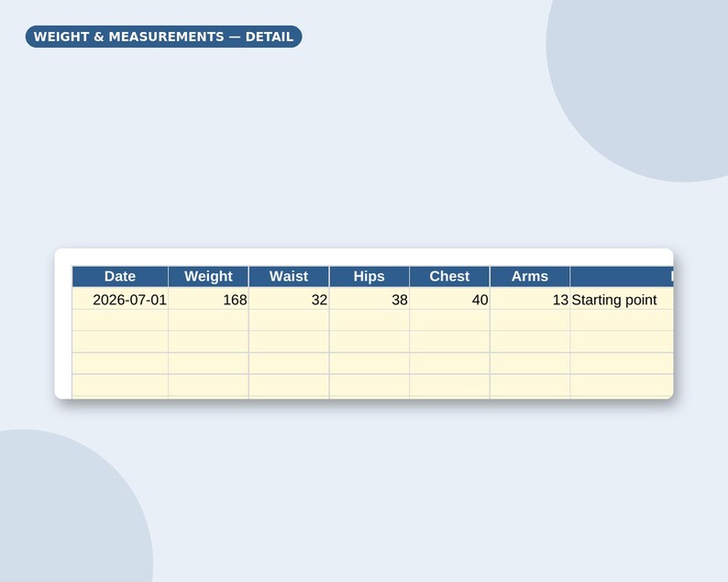Click the waist value 32
The width and height of the screenshot is (728, 582).
tap(289, 299)
